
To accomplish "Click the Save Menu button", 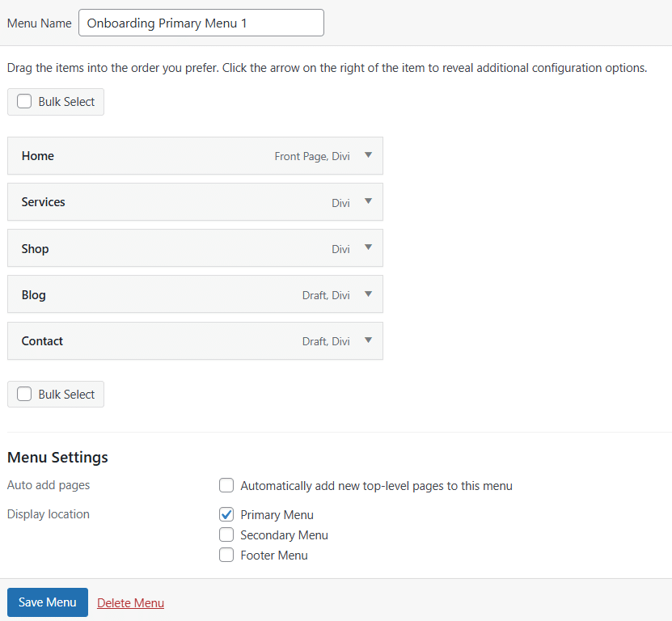I will tap(47, 602).
